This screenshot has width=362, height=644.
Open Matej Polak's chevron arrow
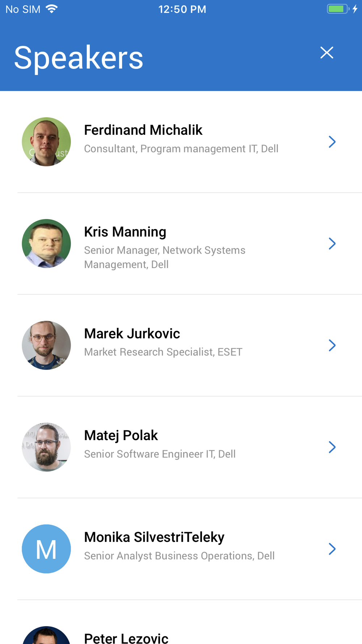[332, 447]
